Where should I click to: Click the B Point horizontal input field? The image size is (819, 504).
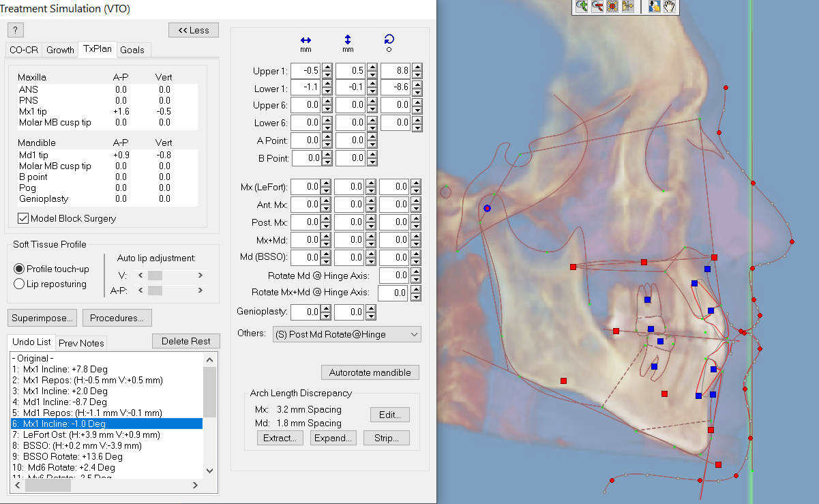coord(306,158)
